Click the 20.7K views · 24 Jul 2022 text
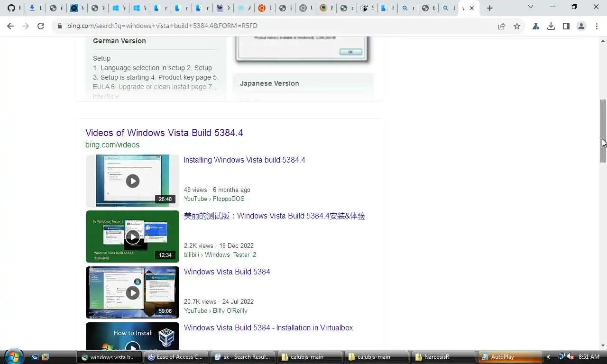The image size is (607, 364). 219,302
